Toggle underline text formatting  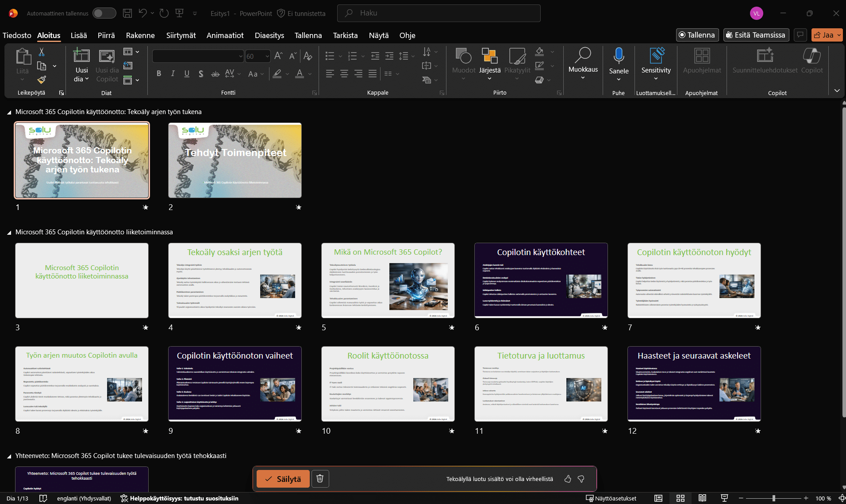[187, 73]
